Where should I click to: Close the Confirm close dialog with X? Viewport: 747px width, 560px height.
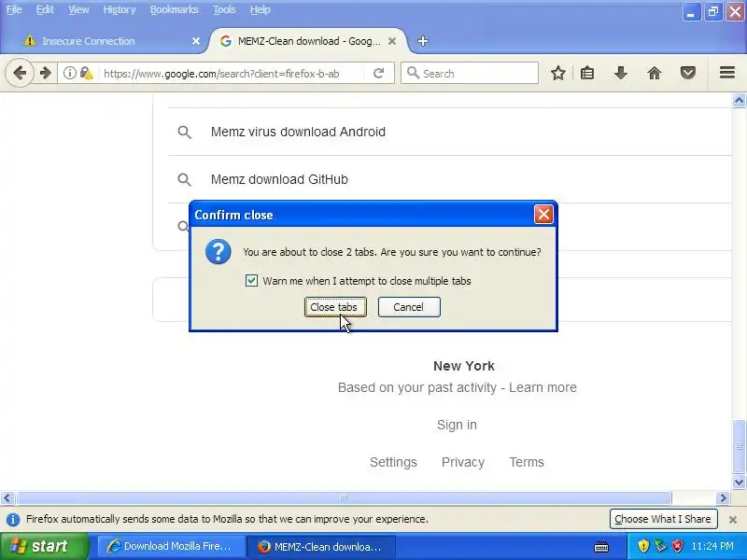coord(543,215)
